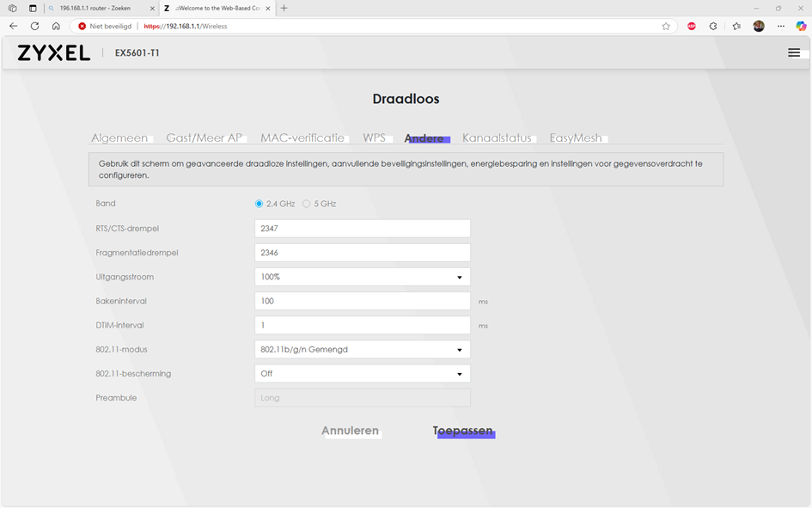Click the browser address bar URL
This screenshot has height=508, width=812.
[x=186, y=26]
